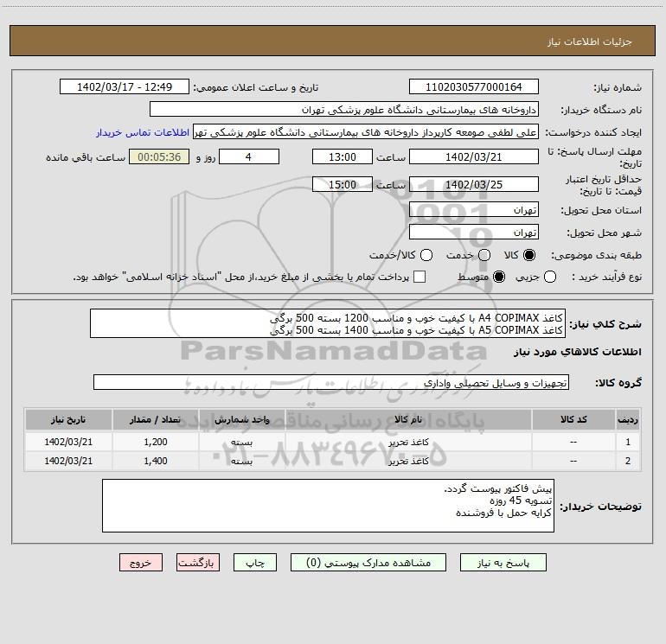The image size is (666, 644).
Task: Click the remaining days field showing 4
Action: pos(249,156)
